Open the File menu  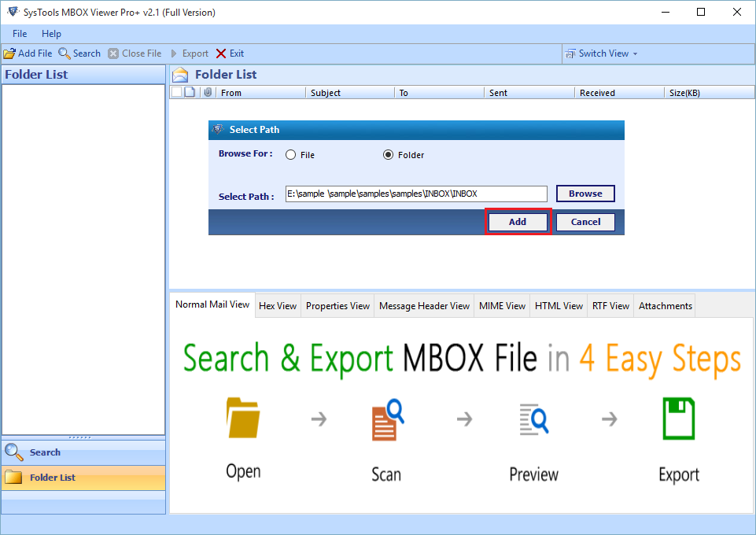[x=20, y=34]
